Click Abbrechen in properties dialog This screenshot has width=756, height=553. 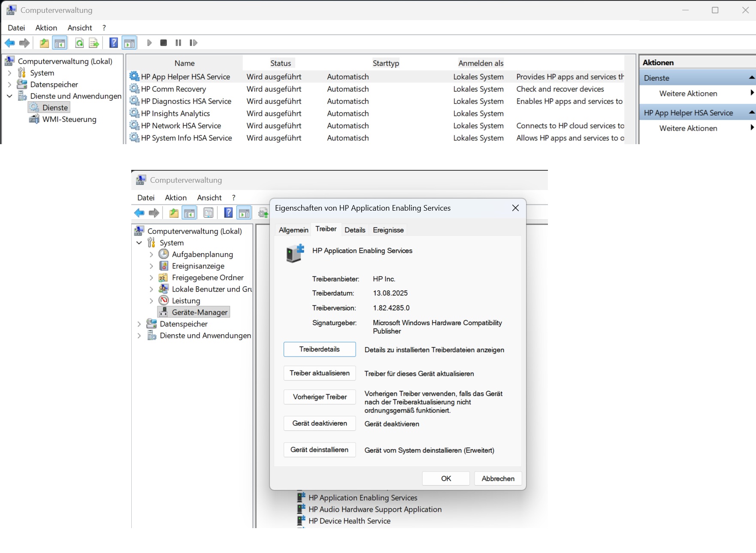(498, 478)
